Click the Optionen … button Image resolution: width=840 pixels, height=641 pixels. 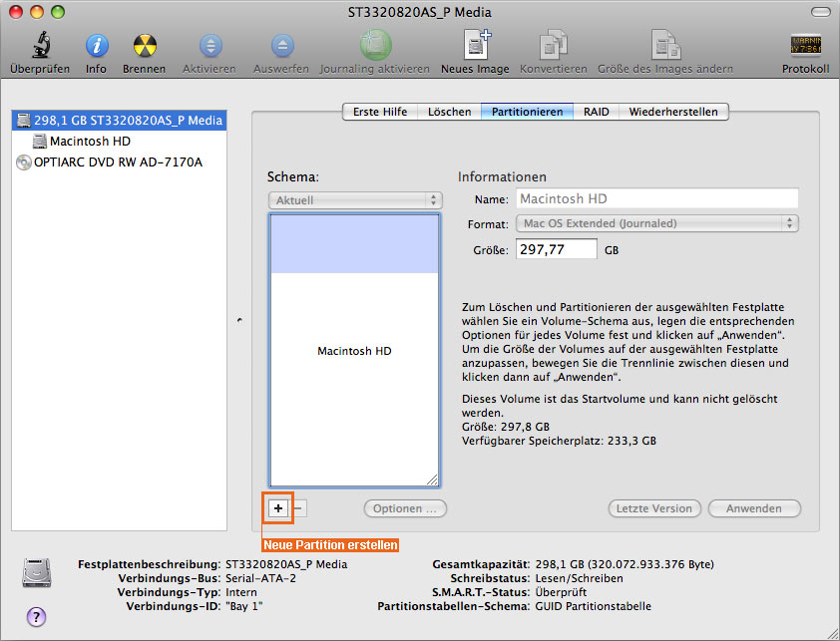[405, 508]
